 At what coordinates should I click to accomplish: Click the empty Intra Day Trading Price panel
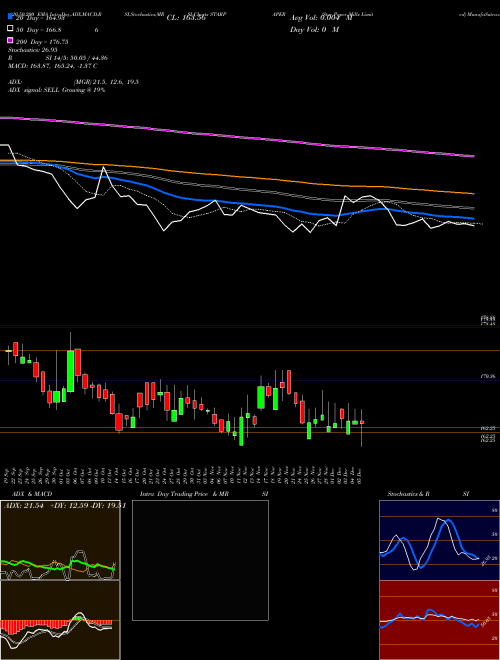200,560
